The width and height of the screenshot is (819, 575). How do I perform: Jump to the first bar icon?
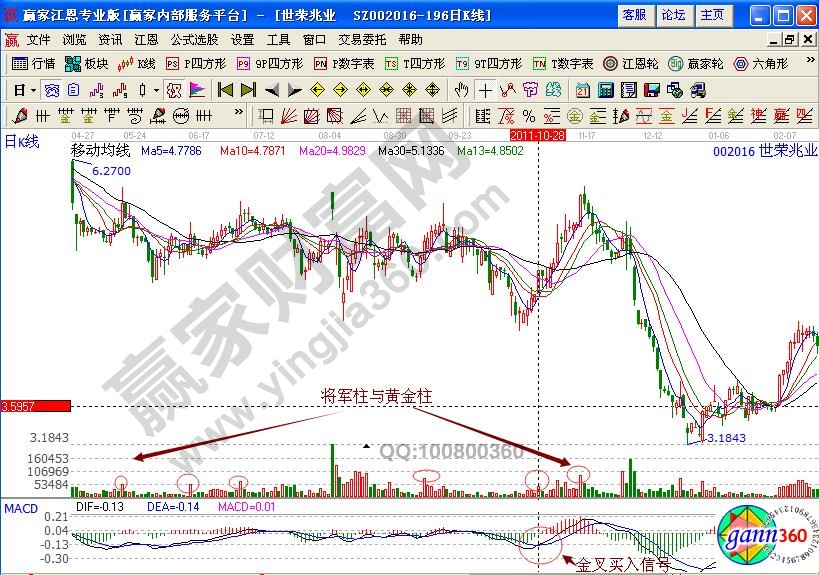click(225, 90)
